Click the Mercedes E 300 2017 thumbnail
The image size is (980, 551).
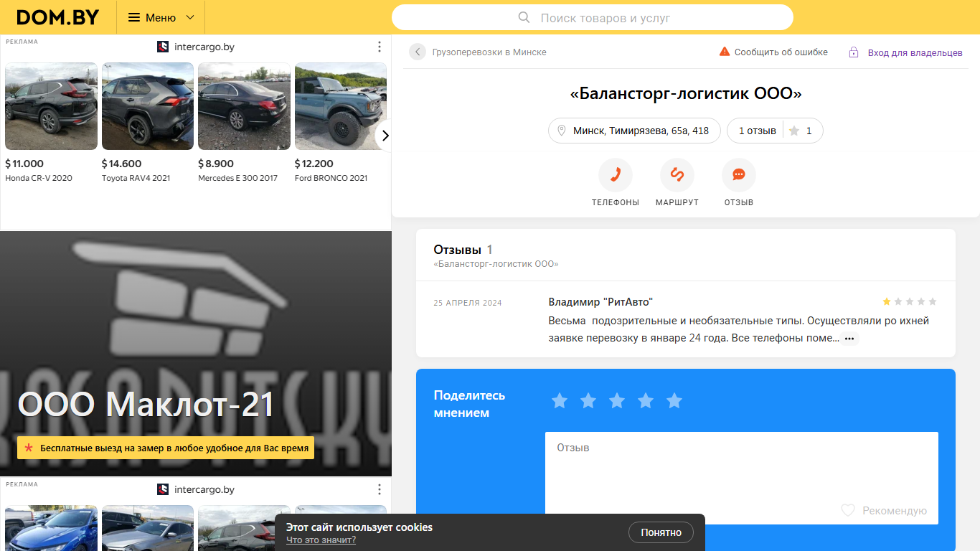click(244, 106)
